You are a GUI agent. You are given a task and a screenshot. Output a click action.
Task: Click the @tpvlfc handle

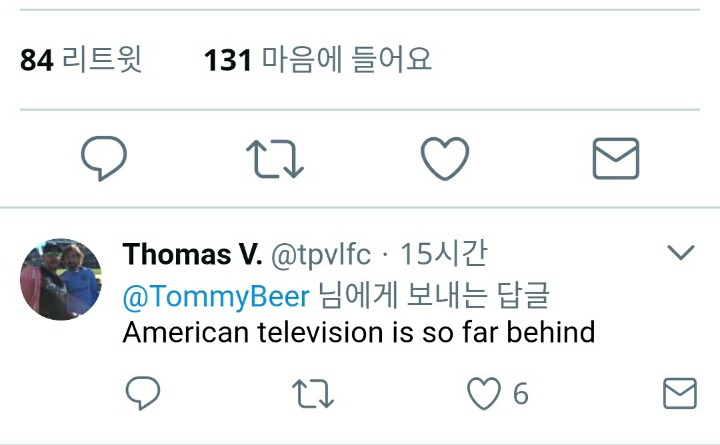tap(321, 255)
